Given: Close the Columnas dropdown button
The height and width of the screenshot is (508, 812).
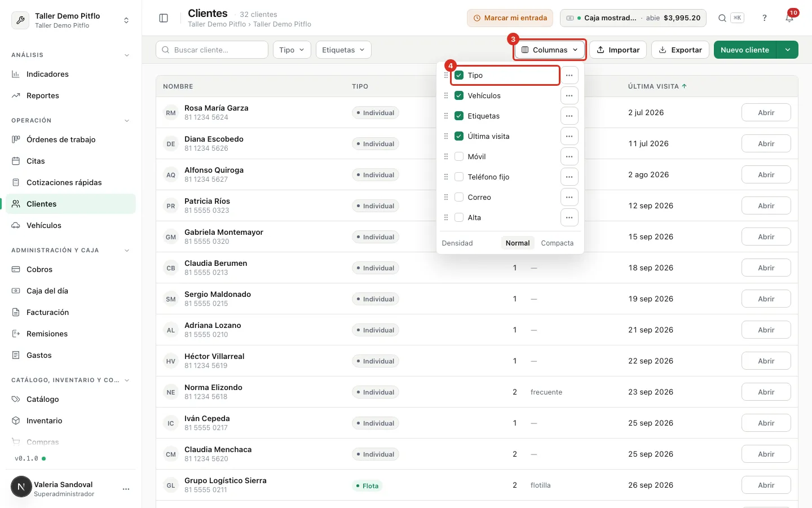Looking at the screenshot, I should (550, 50).
